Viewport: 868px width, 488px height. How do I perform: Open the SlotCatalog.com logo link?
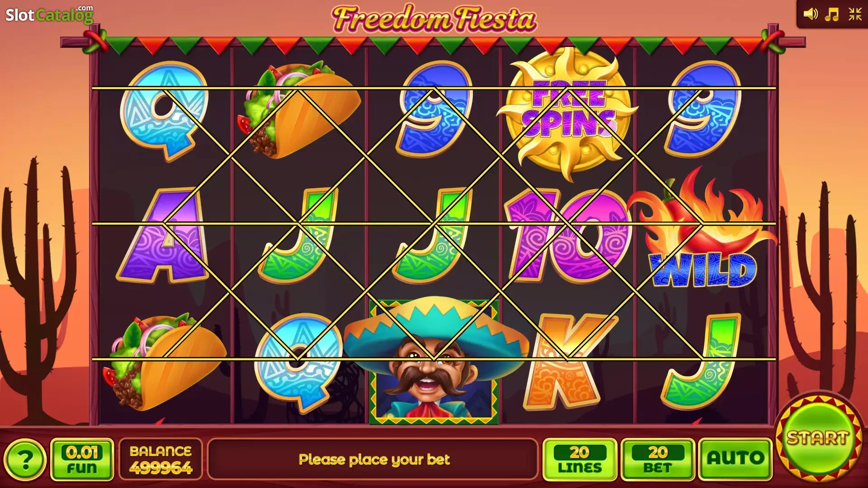click(x=49, y=14)
